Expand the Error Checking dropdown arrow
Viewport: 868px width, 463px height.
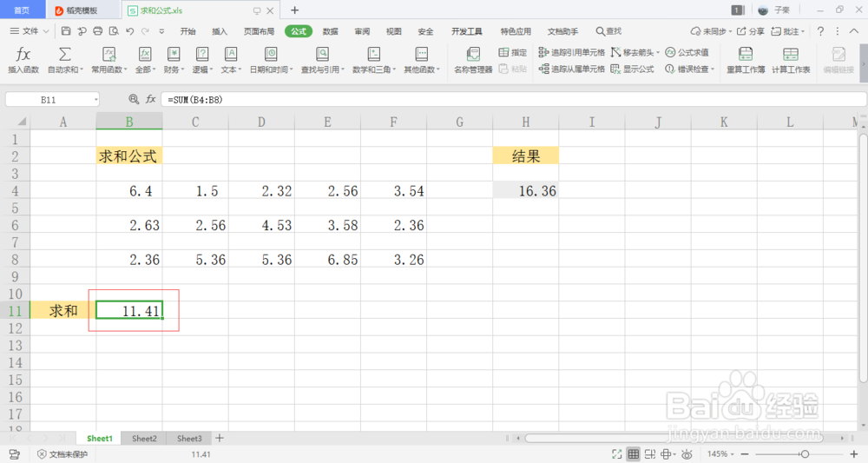point(713,69)
